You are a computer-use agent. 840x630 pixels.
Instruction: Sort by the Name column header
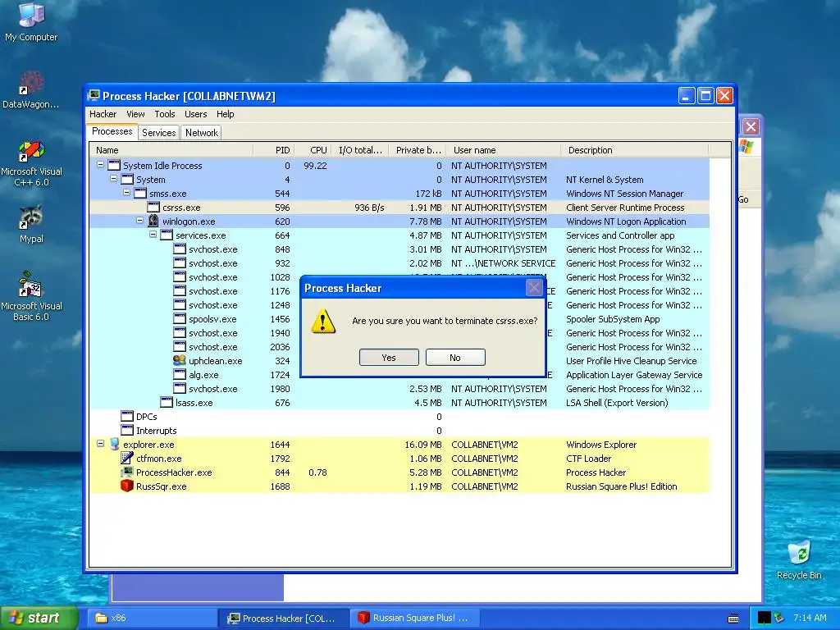[171, 150]
